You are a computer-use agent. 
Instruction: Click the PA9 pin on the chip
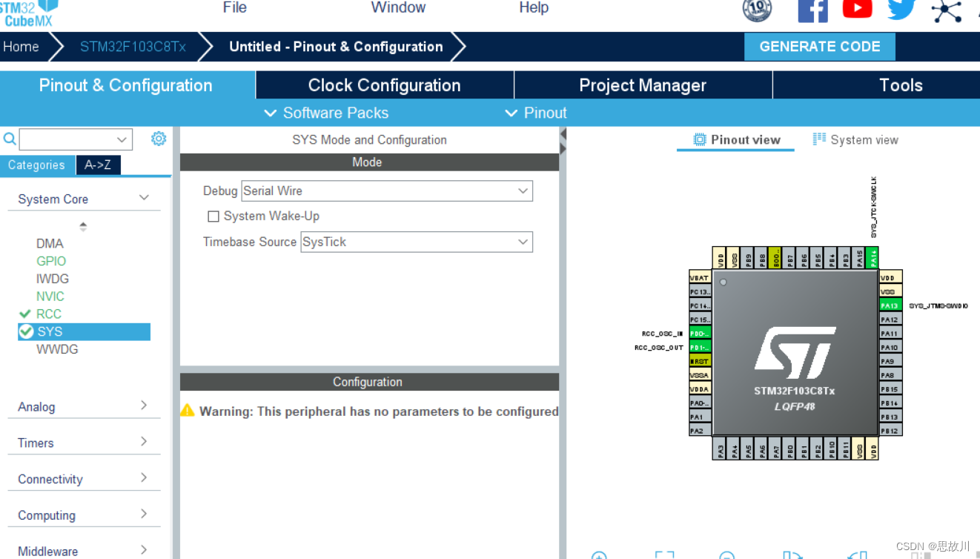tap(890, 361)
